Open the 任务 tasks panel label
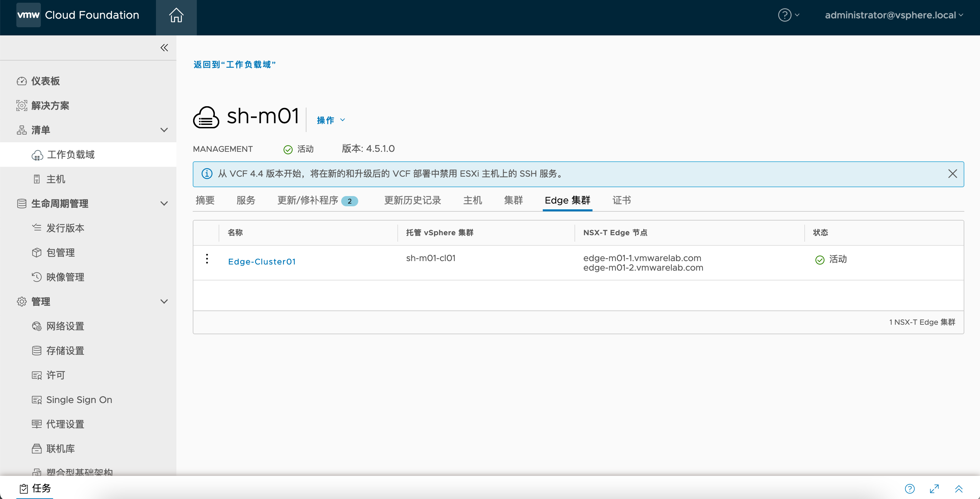Image resolution: width=980 pixels, height=499 pixels. click(x=42, y=488)
